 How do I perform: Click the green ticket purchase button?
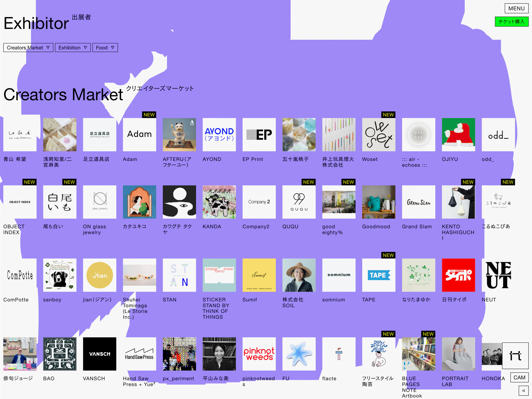(x=511, y=22)
